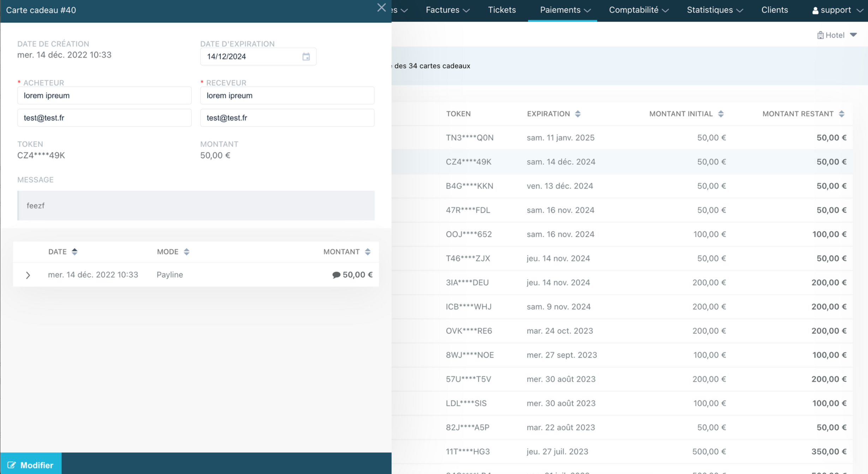Viewport: 868px width, 474px height.
Task: Open the Factures menu
Action: click(447, 10)
